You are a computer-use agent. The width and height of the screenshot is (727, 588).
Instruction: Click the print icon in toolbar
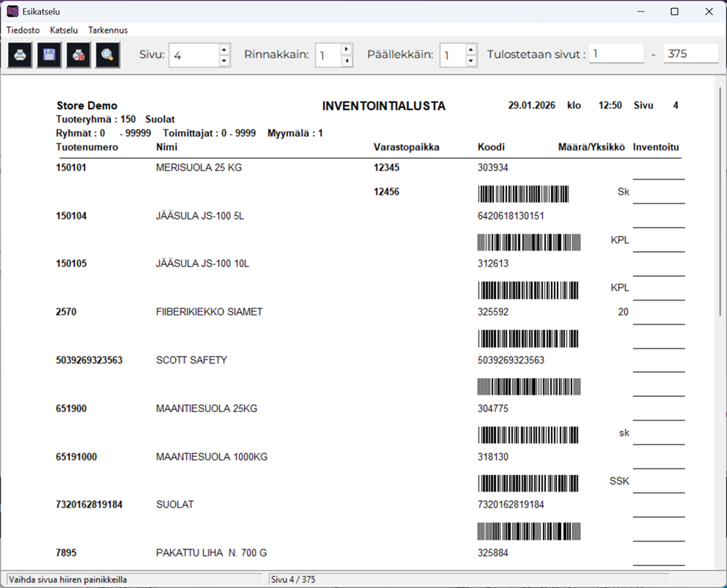point(20,55)
